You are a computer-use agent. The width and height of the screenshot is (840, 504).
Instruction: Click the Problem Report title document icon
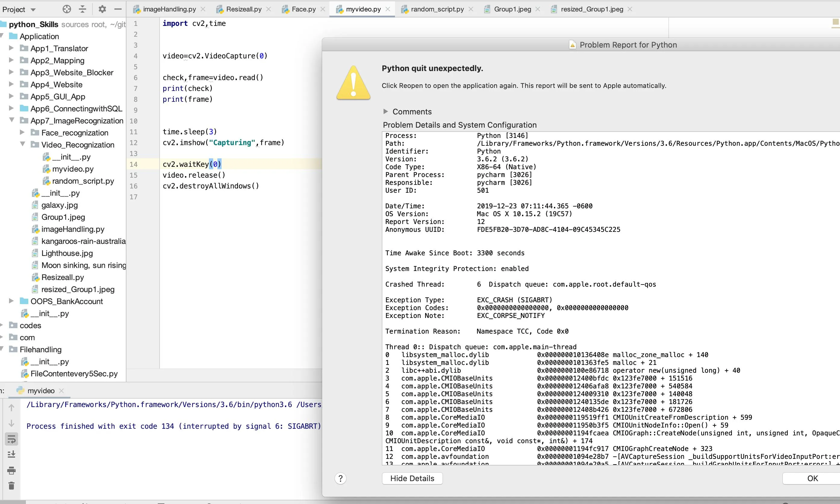click(572, 45)
